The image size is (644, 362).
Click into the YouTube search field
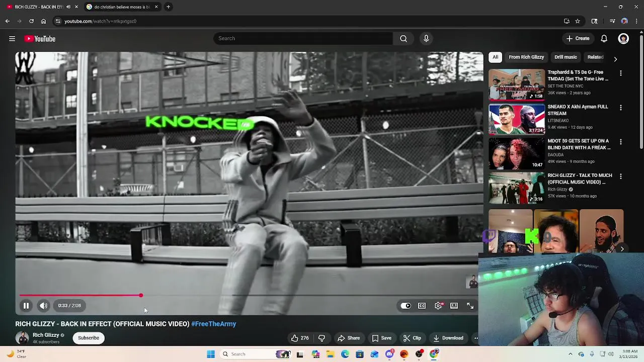coord(303,39)
